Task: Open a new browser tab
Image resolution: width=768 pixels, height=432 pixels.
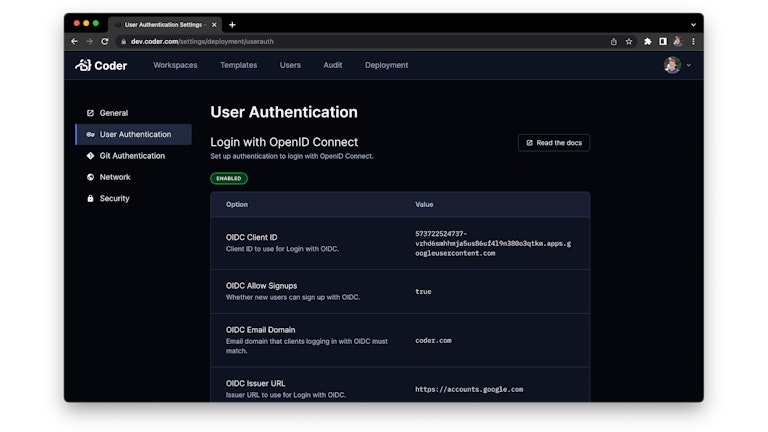Action: point(232,24)
